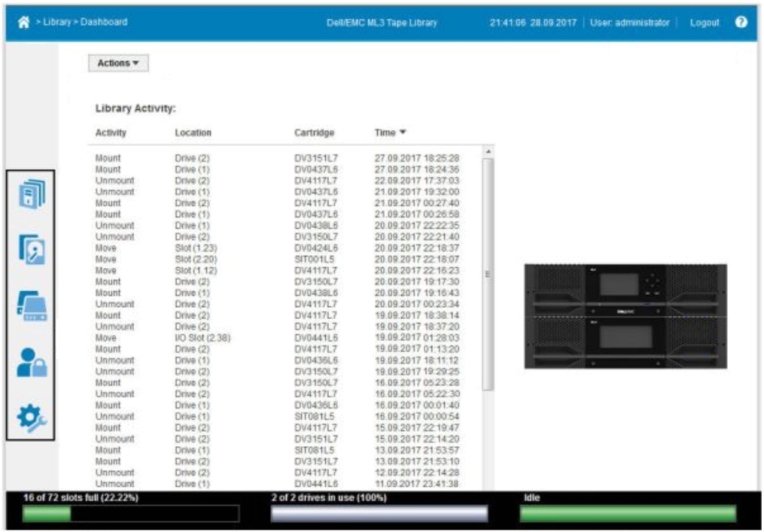Click 'User: administrator' in the header

(x=629, y=23)
